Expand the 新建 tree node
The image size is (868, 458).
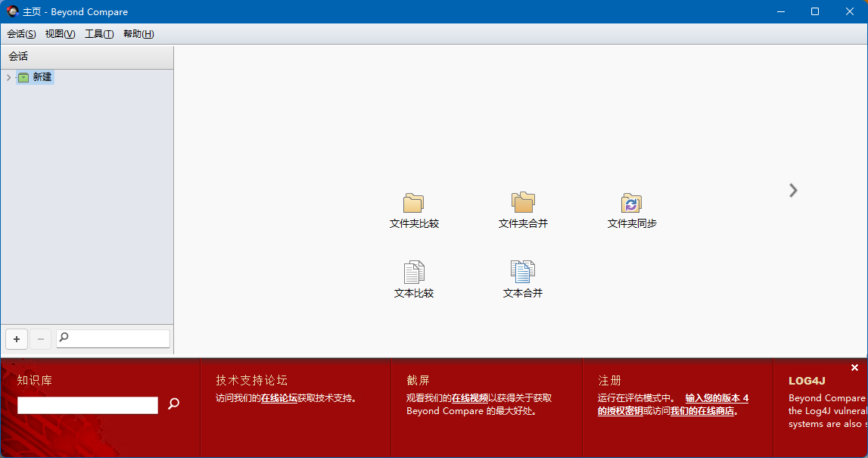pyautogui.click(x=8, y=77)
